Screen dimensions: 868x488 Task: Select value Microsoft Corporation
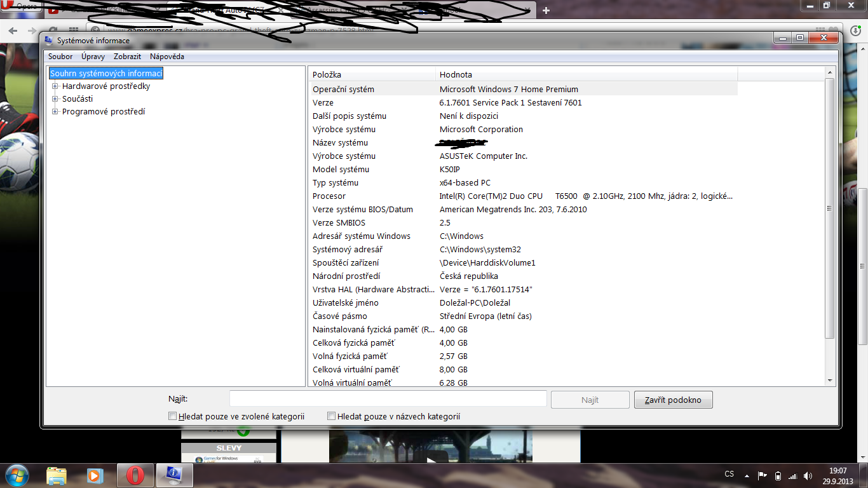481,130
